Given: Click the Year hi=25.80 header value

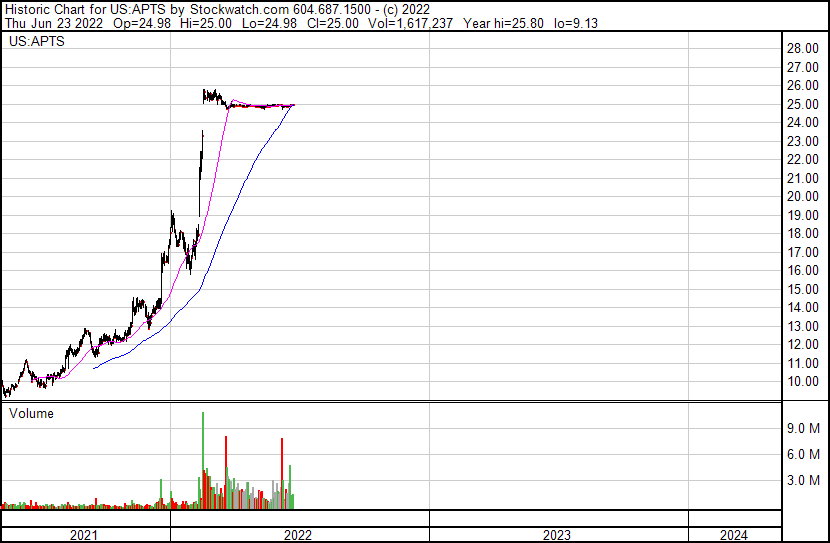Looking at the screenshot, I should tap(503, 23).
